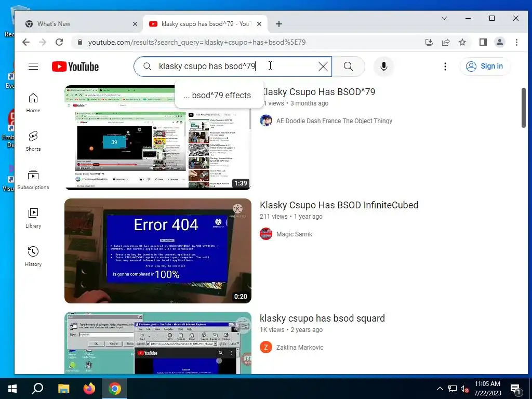Open Windows Start menu
The width and height of the screenshot is (532, 399).
(12, 389)
